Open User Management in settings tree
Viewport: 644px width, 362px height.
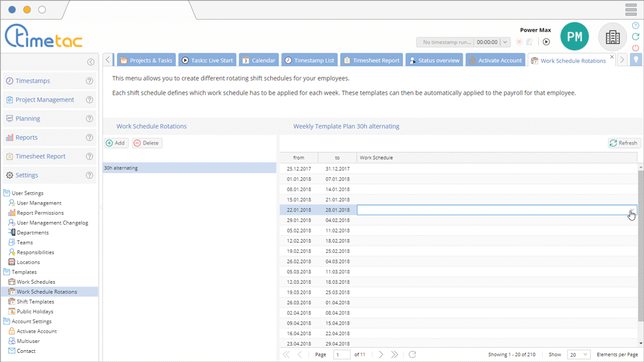tap(39, 203)
